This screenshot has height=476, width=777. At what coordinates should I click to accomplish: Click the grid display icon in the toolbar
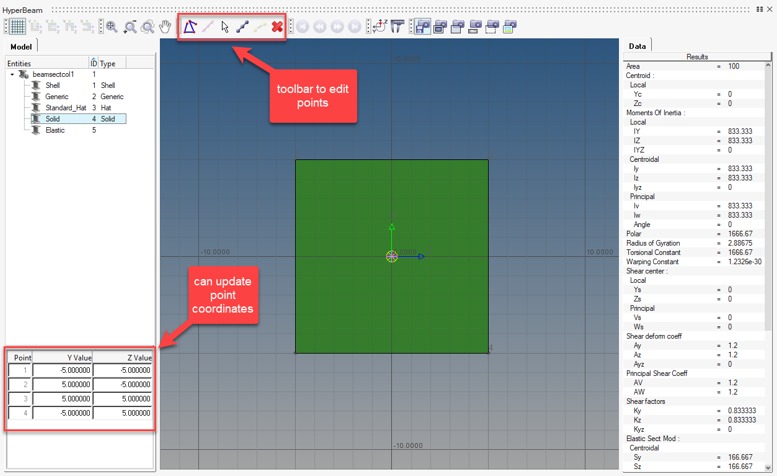click(17, 27)
